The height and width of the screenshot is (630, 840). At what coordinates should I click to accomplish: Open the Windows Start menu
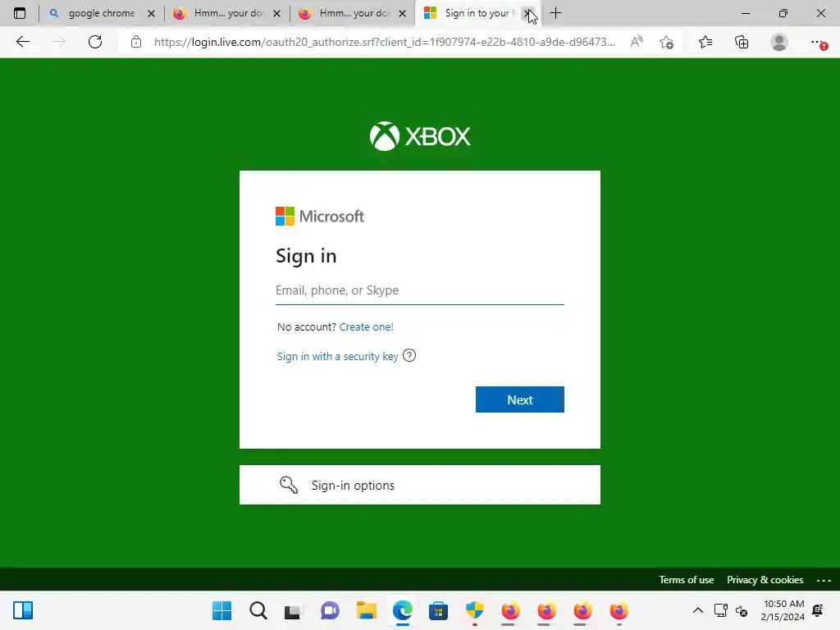221,610
